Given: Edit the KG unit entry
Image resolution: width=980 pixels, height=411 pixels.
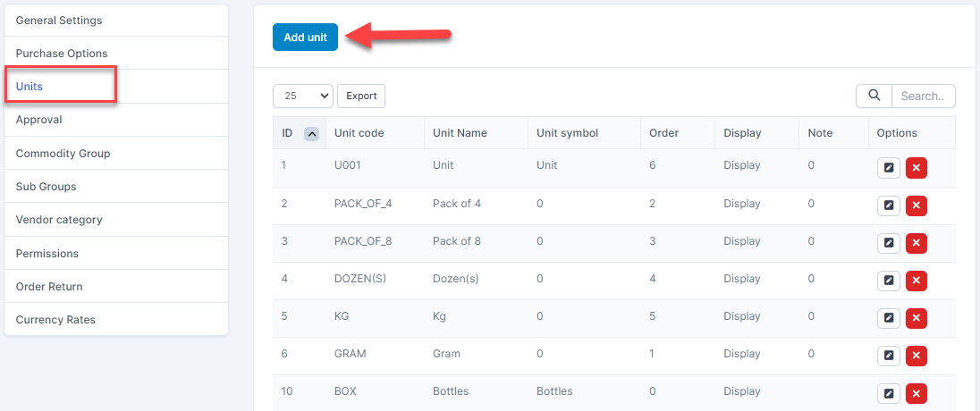Looking at the screenshot, I should coord(888,318).
